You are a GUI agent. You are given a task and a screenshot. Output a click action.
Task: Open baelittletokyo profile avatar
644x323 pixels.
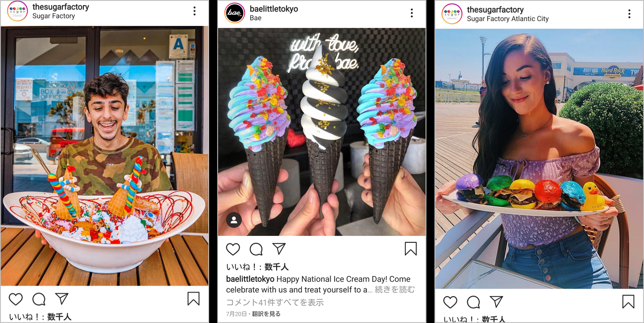coord(234,13)
